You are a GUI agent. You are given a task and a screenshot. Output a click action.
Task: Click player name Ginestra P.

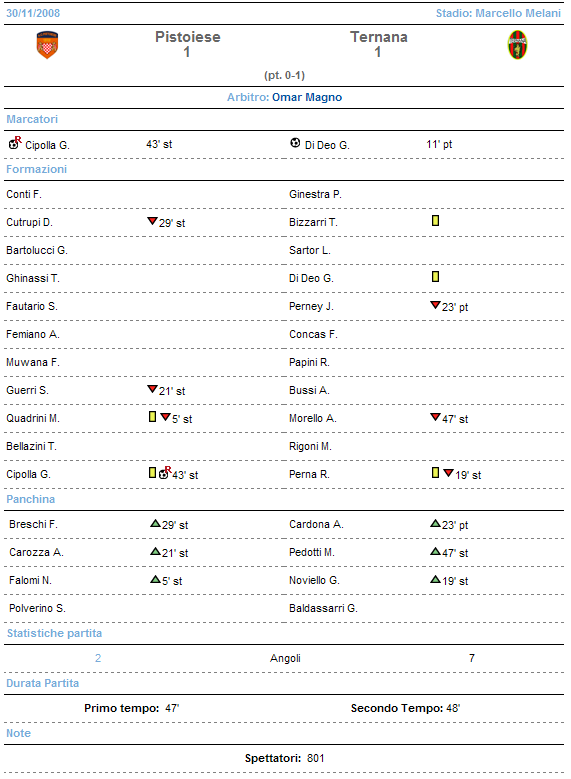click(x=315, y=194)
